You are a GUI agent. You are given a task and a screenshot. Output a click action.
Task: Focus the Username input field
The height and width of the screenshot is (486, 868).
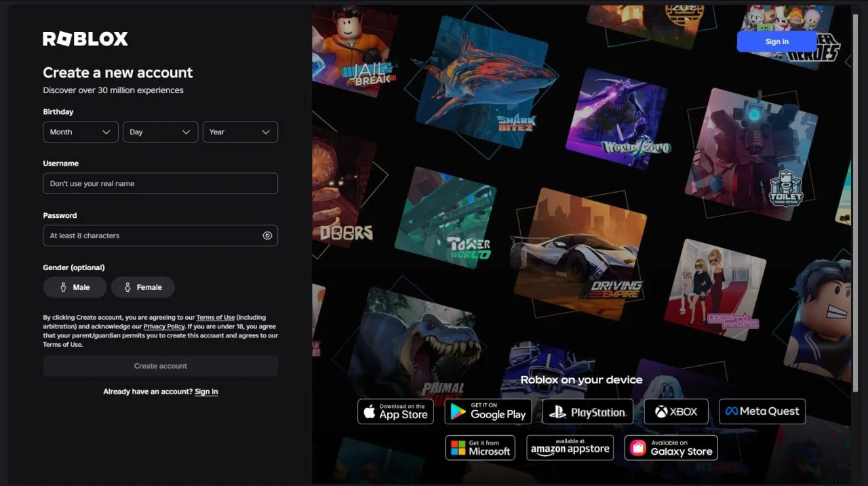[x=160, y=183]
